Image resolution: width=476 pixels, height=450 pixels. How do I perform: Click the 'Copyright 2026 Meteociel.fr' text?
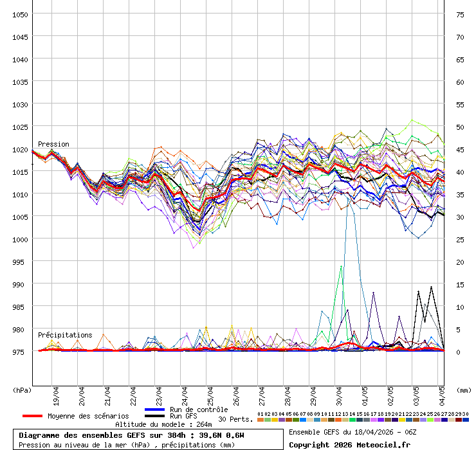point(349,444)
